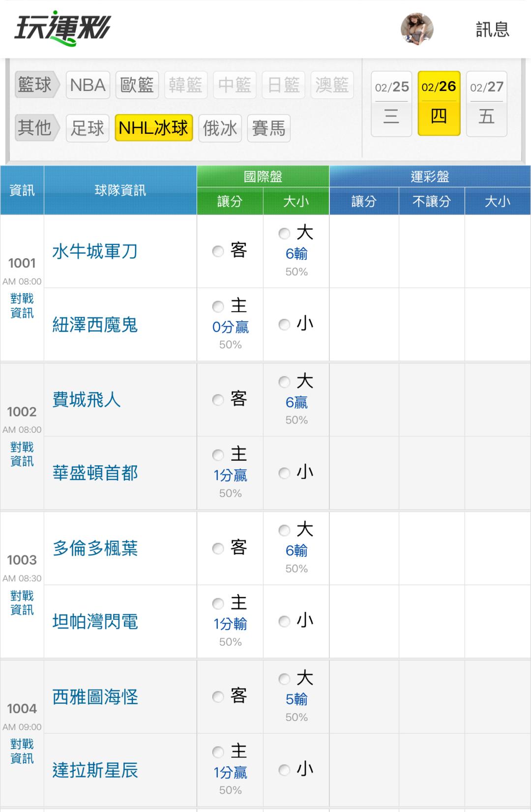531x812 pixels.
Task: Pick 客 spread for 多倫多楓葉
Action: [x=218, y=548]
